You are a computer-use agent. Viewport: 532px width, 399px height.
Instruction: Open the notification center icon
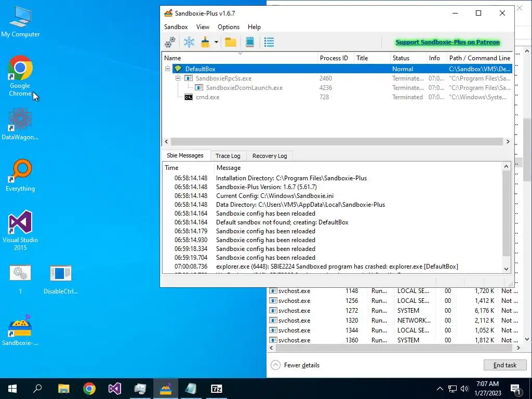click(x=516, y=389)
